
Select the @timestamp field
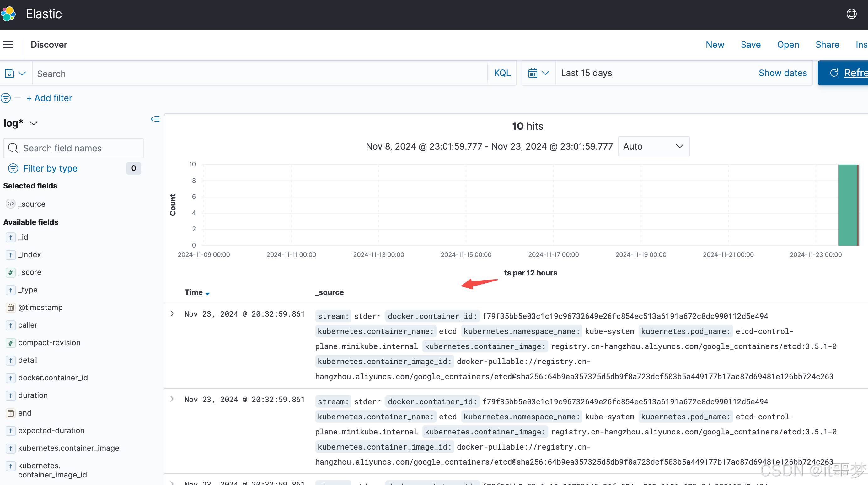(x=40, y=307)
